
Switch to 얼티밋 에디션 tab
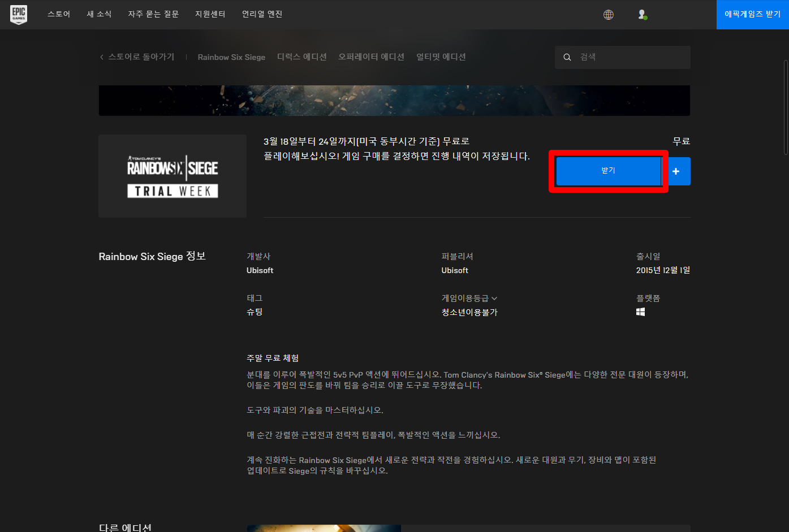tap(441, 57)
